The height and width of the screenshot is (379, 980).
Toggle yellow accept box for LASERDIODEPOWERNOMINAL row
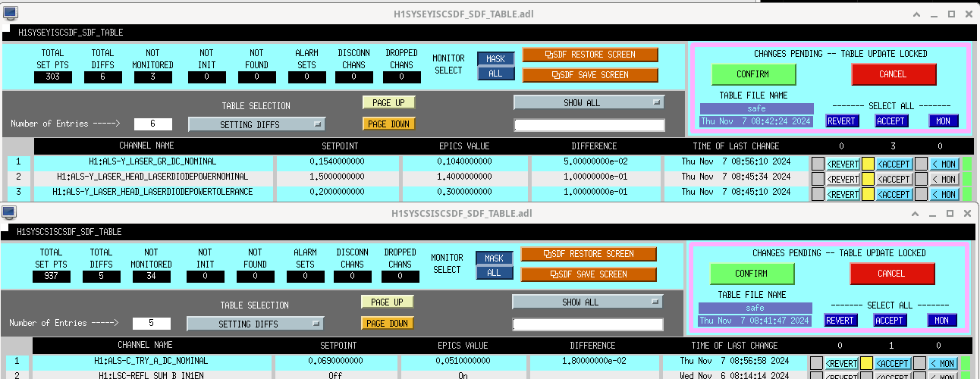tap(868, 179)
